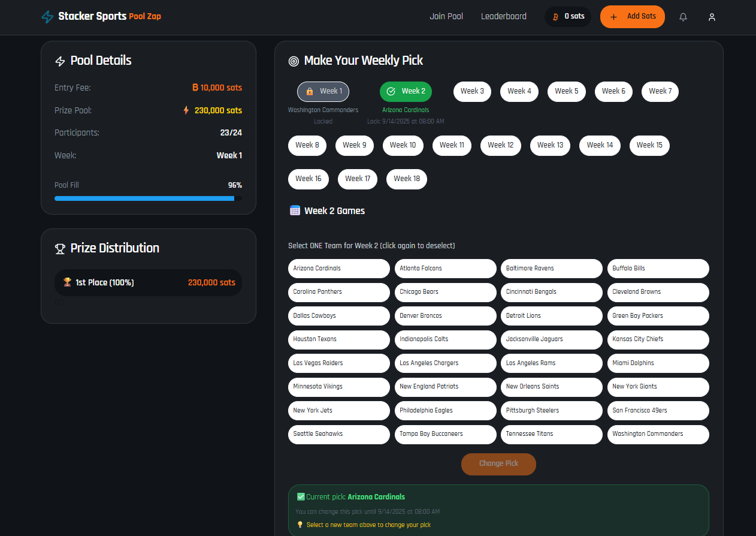
Task: Click the trophy icon beside Prize Distribution
Action: coord(60,248)
